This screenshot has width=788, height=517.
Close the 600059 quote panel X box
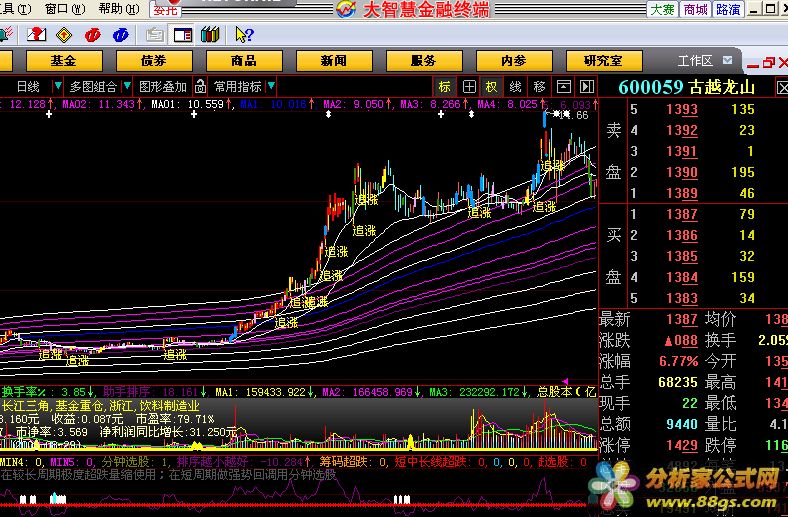click(782, 88)
